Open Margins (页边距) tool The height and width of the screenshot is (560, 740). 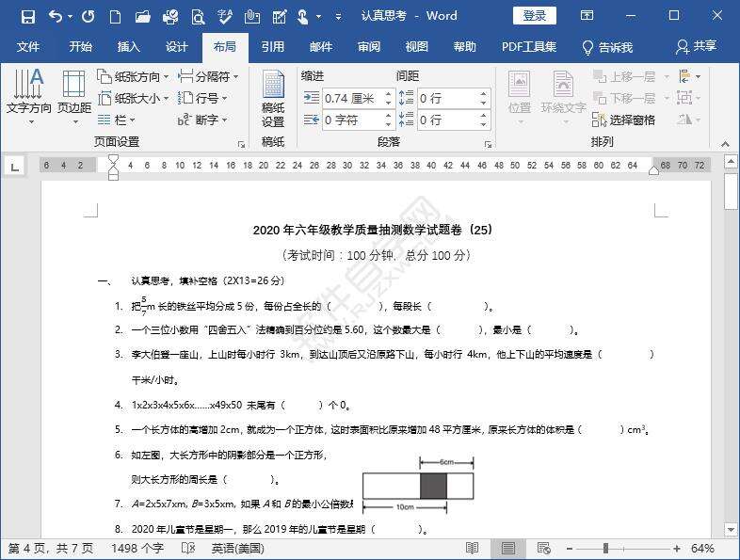(x=74, y=96)
